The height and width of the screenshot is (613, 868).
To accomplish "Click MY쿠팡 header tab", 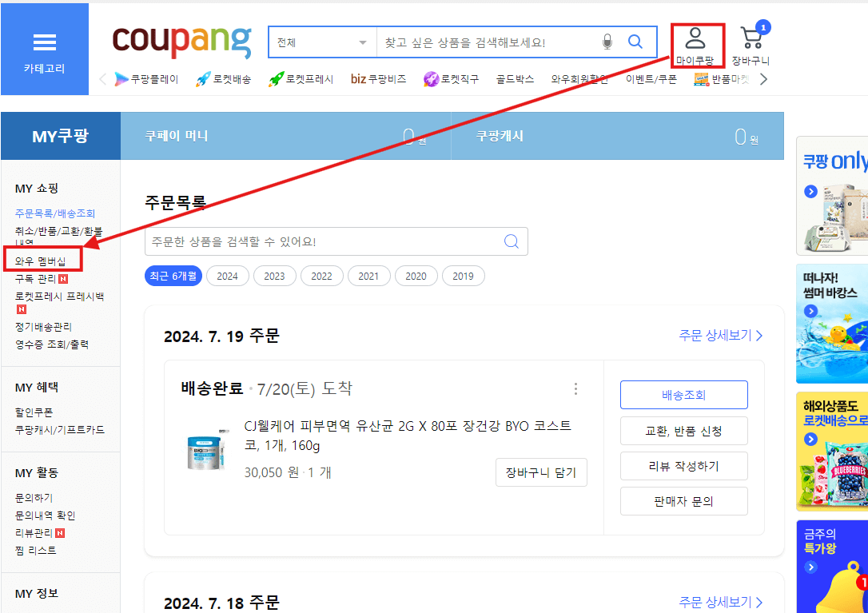I will pos(60,136).
